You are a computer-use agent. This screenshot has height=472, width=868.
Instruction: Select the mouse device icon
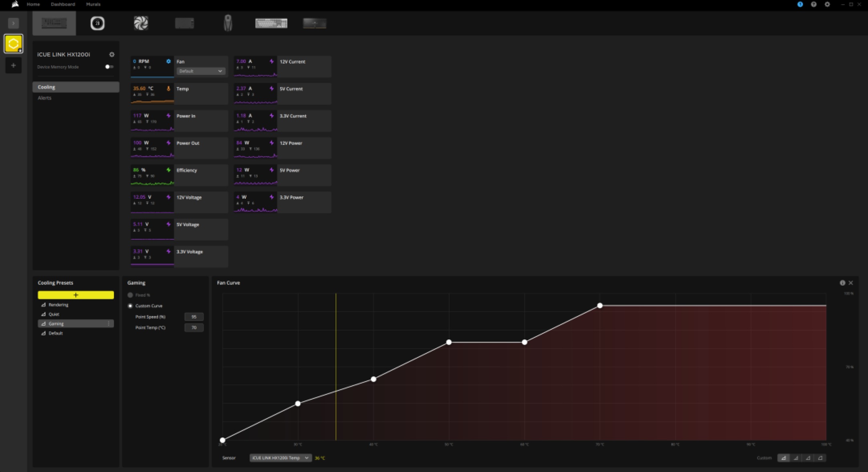228,23
